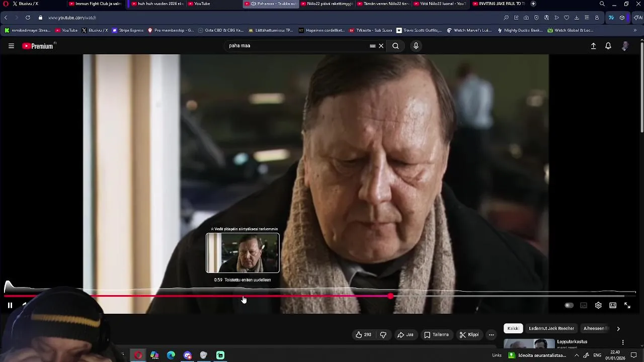Share the video via Jaa button

405,335
